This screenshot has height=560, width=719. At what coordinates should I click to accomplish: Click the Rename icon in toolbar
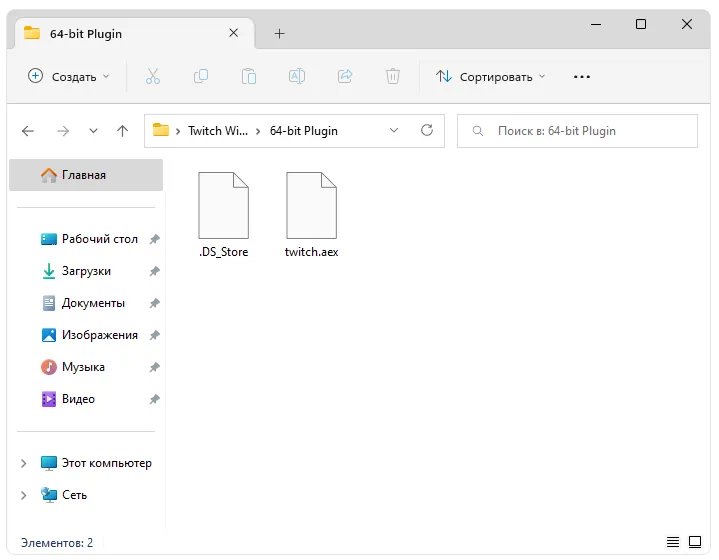click(297, 76)
